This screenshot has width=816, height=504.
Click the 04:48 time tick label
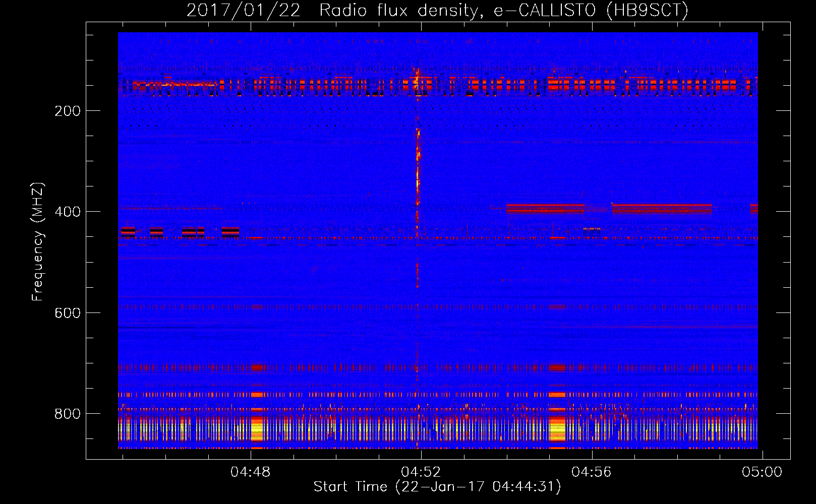coord(251,472)
